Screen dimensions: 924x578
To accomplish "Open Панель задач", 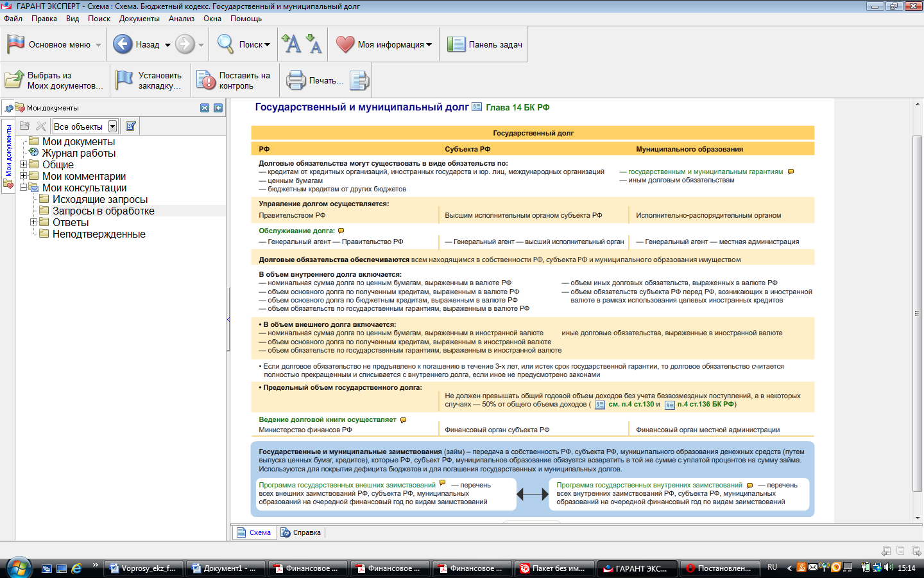I will click(x=484, y=44).
